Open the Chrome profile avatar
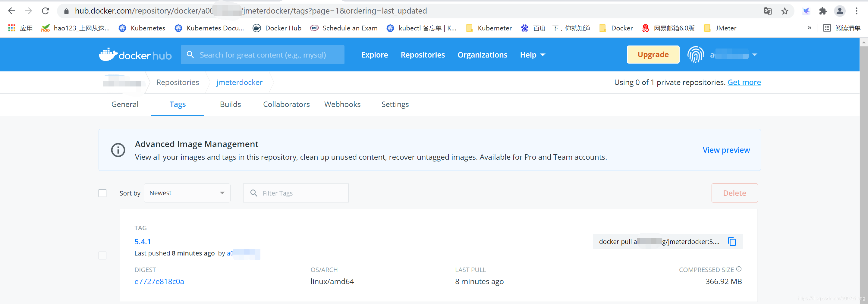Screen dimensions: 868x304 pos(840,11)
